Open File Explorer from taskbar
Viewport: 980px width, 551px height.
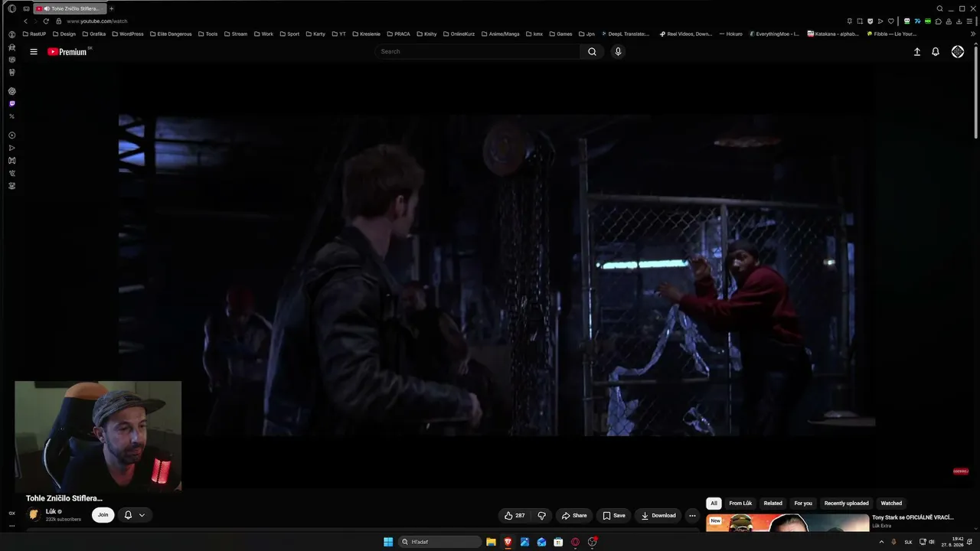tap(491, 542)
